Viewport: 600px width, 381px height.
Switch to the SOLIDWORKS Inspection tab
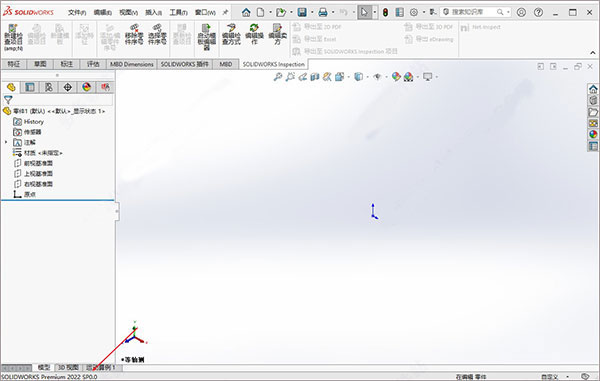pos(274,64)
